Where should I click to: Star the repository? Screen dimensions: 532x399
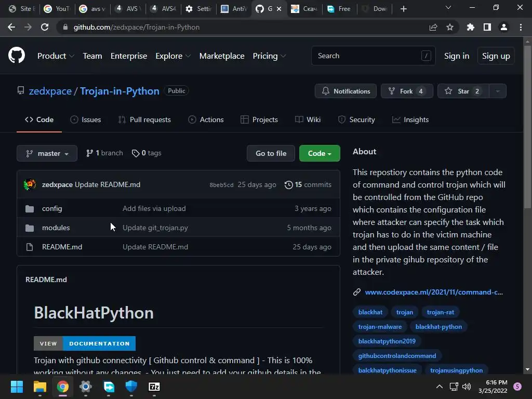tap(463, 91)
